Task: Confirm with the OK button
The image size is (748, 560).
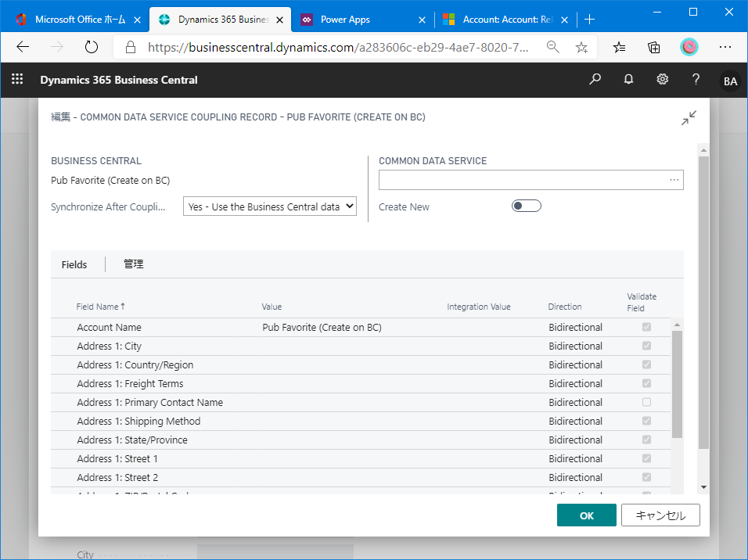Action: pyautogui.click(x=586, y=515)
